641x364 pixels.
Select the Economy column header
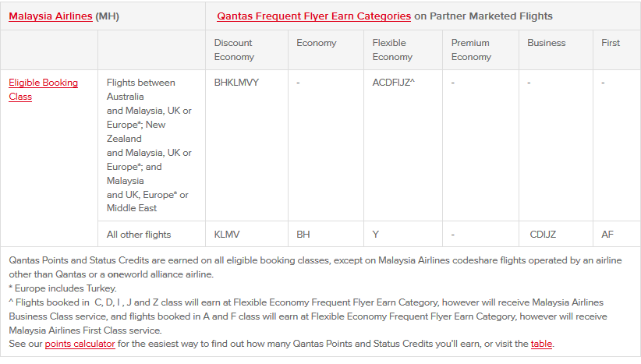click(317, 43)
